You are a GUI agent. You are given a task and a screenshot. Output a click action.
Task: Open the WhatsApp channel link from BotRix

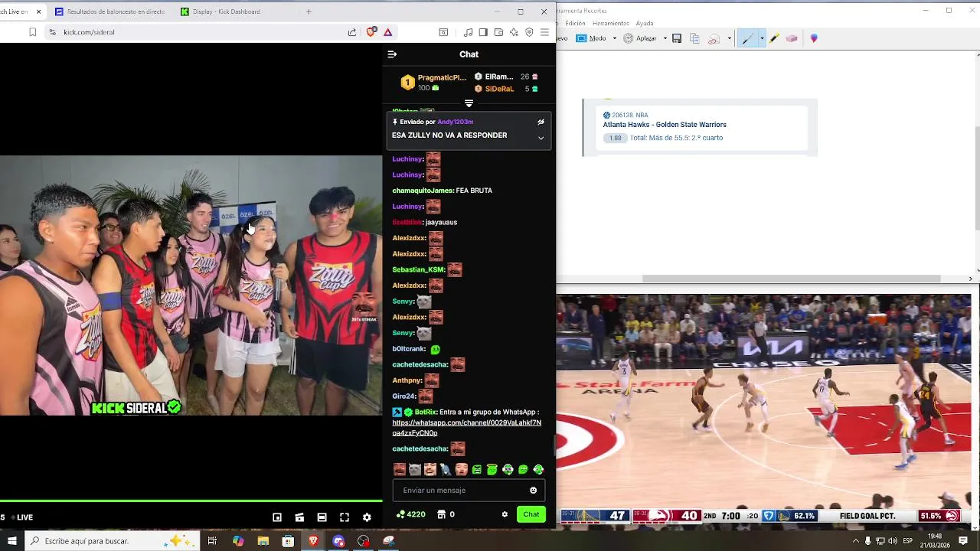click(x=466, y=428)
